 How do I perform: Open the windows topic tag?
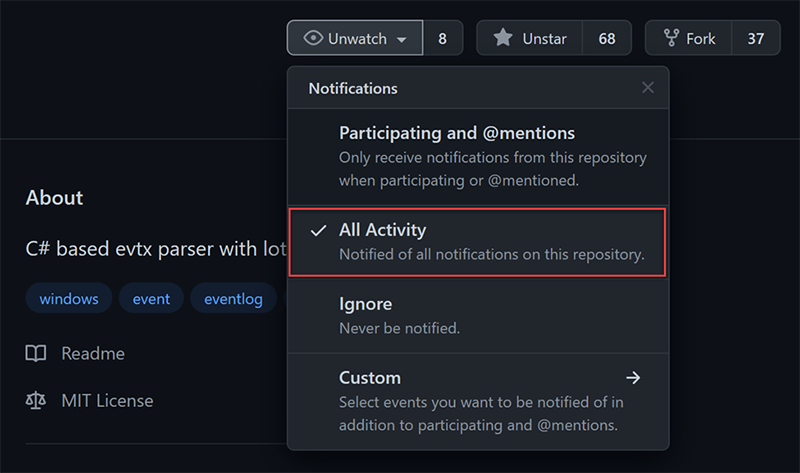69,298
